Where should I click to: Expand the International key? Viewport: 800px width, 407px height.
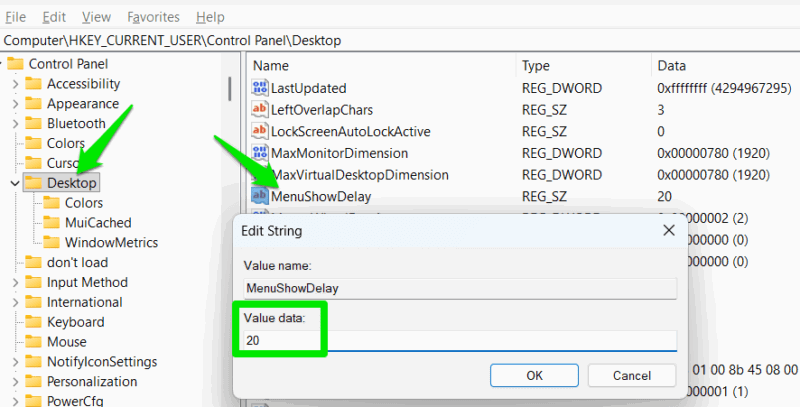15,302
